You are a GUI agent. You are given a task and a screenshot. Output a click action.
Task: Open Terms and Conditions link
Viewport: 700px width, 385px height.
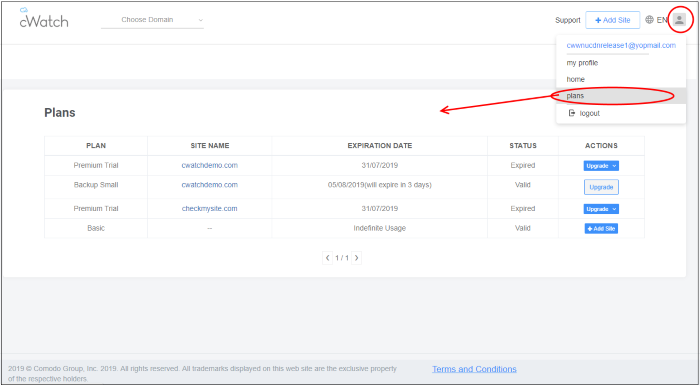click(x=474, y=369)
